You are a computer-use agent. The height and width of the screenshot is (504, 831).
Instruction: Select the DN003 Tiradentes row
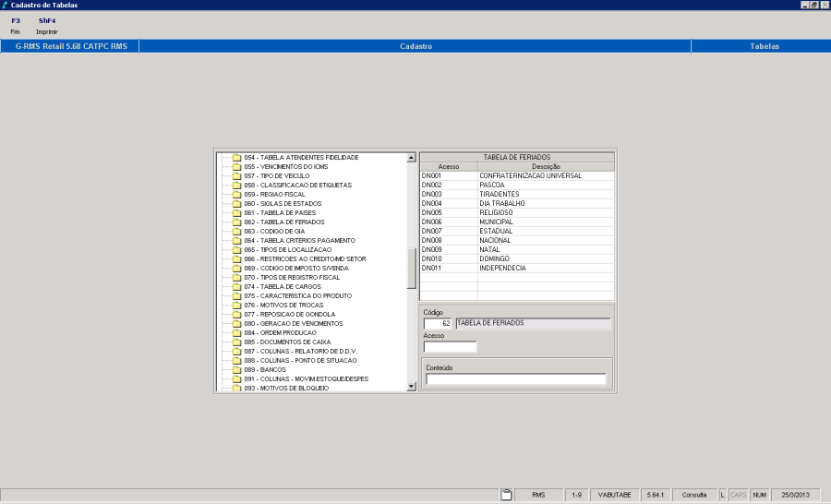coord(516,194)
